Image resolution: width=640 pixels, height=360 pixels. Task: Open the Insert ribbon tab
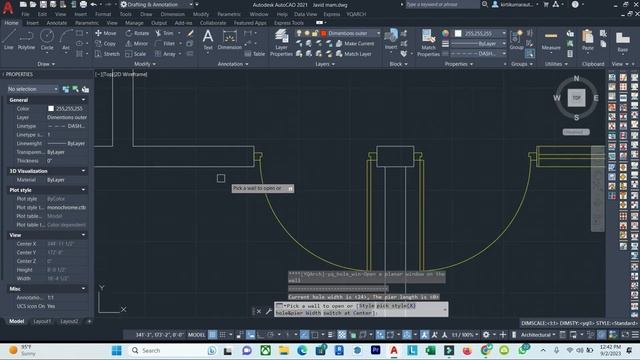pyautogui.click(x=32, y=23)
